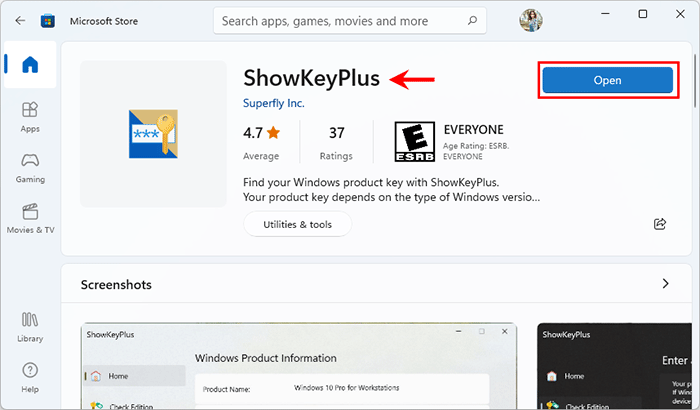The image size is (700, 410).
Task: Minimize the Microsoft Store window
Action: point(605,14)
